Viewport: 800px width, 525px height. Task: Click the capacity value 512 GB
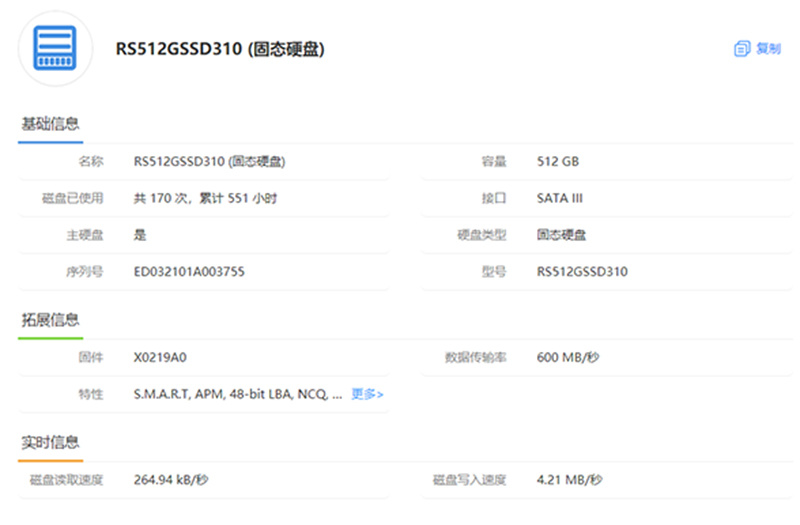tap(558, 161)
